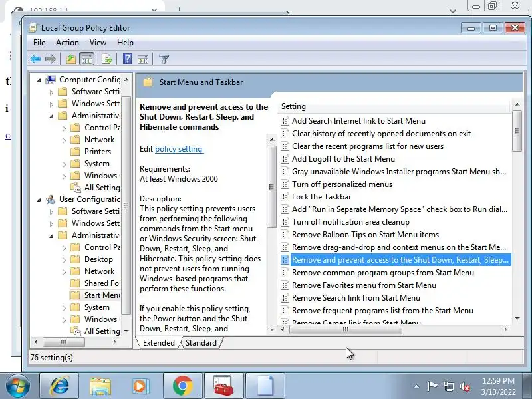Click the red toolbox taskbar icon
Viewport: 532px width, 399px height.
point(223,386)
